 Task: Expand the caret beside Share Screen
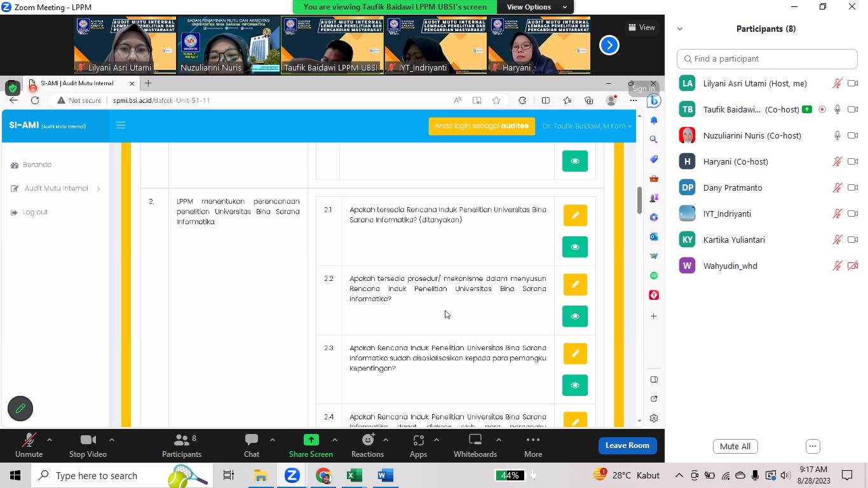click(335, 440)
